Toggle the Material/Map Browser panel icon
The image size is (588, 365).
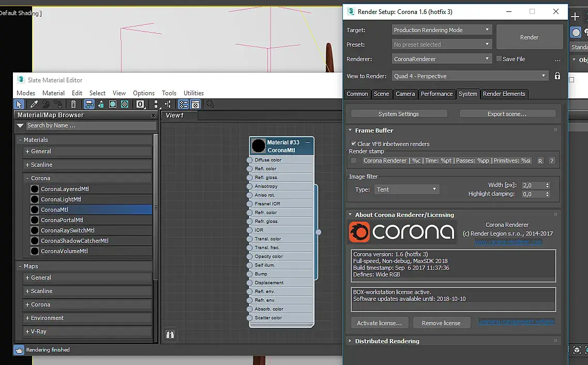[x=184, y=104]
